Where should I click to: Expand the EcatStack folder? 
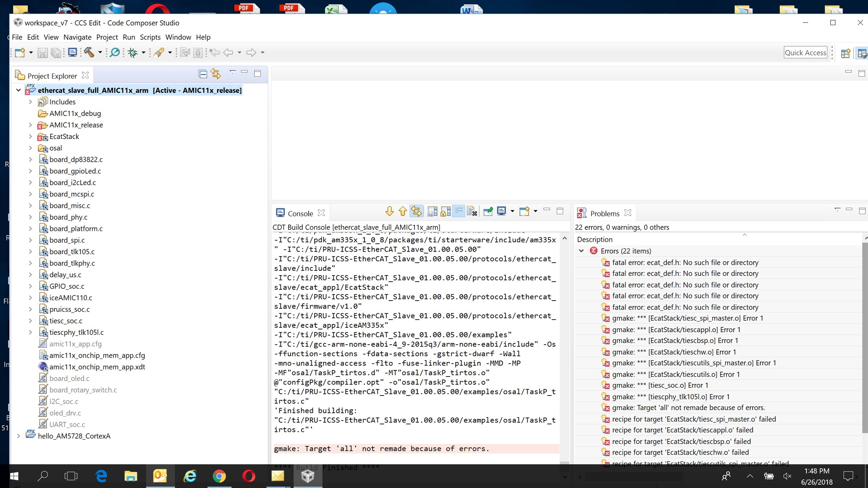[x=30, y=137]
